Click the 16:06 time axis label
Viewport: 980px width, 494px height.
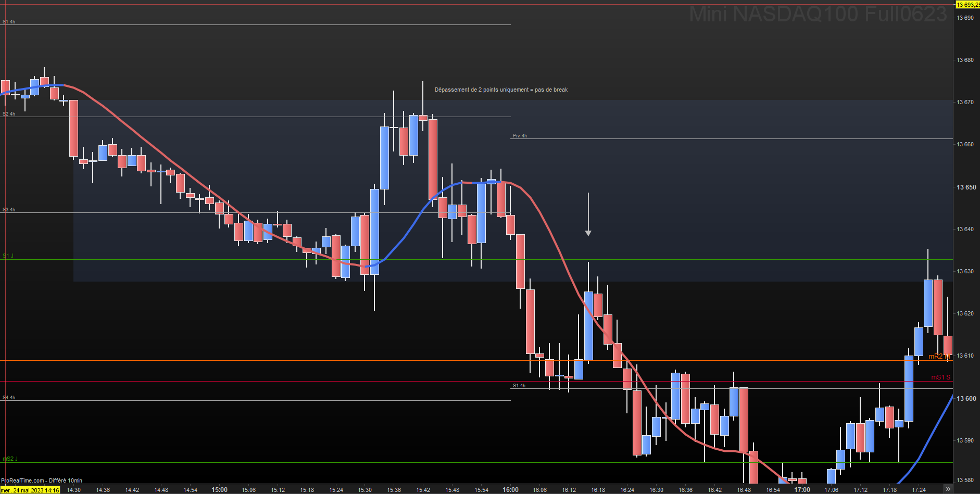(x=540, y=490)
